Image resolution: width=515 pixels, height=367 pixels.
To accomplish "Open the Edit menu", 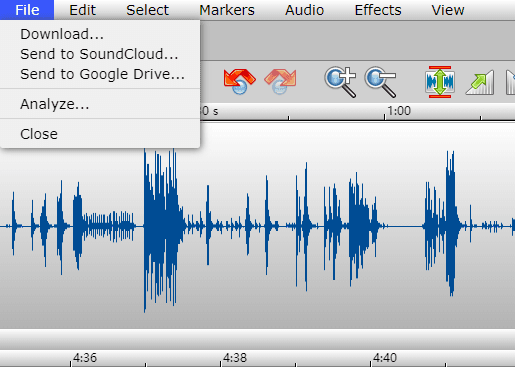I will [82, 10].
